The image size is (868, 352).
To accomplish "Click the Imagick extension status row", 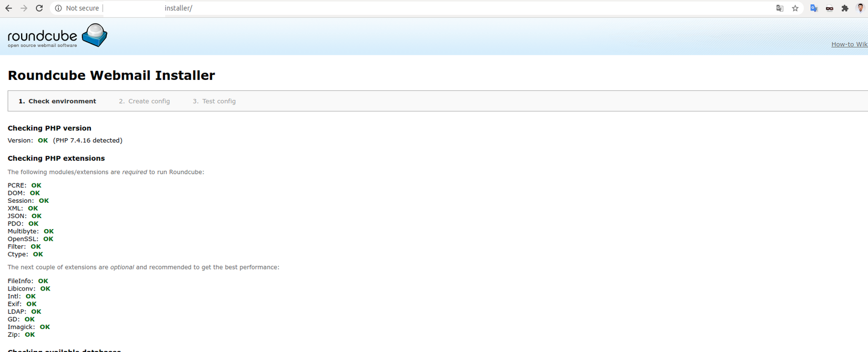I will tap(28, 327).
